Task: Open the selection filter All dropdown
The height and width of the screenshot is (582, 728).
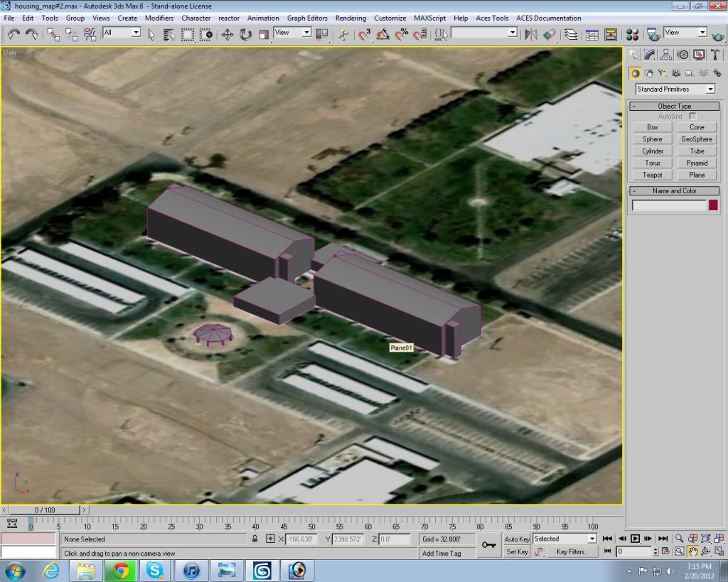Action: 122,33
